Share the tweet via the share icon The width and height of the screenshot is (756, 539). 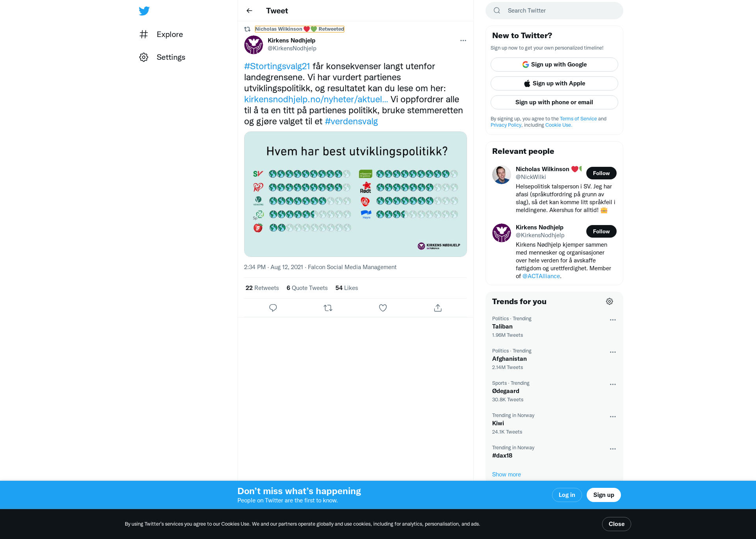coord(438,308)
